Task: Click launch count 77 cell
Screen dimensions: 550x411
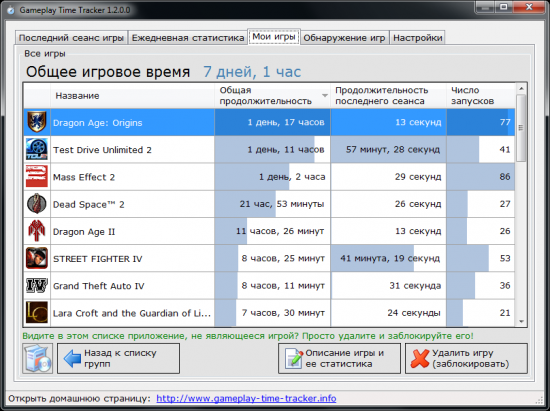Action: point(481,122)
